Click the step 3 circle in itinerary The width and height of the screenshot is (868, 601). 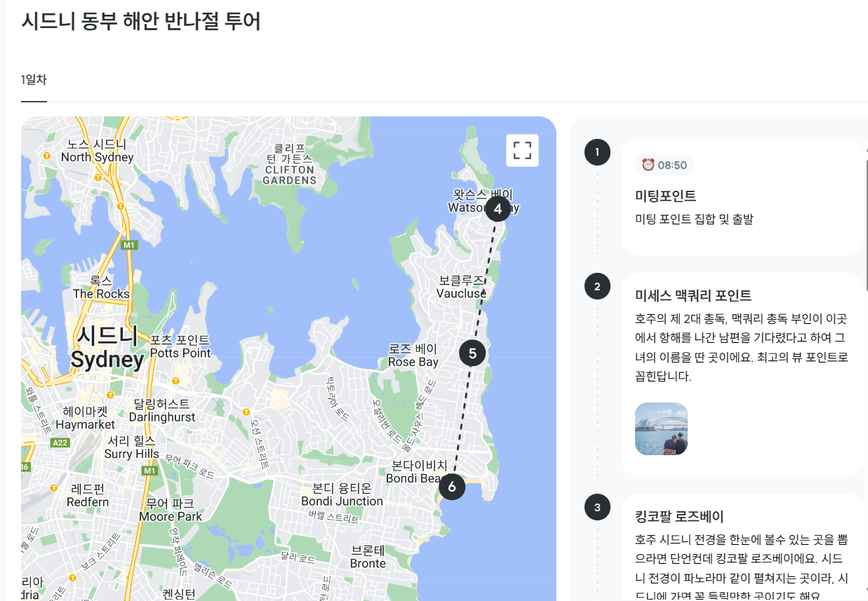(x=597, y=507)
